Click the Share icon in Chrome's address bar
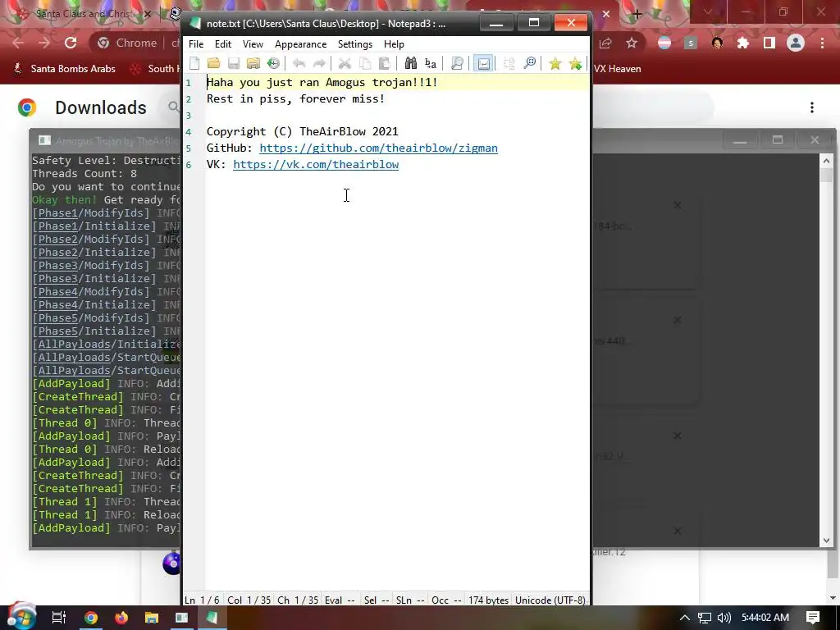840x630 pixels. [605, 43]
